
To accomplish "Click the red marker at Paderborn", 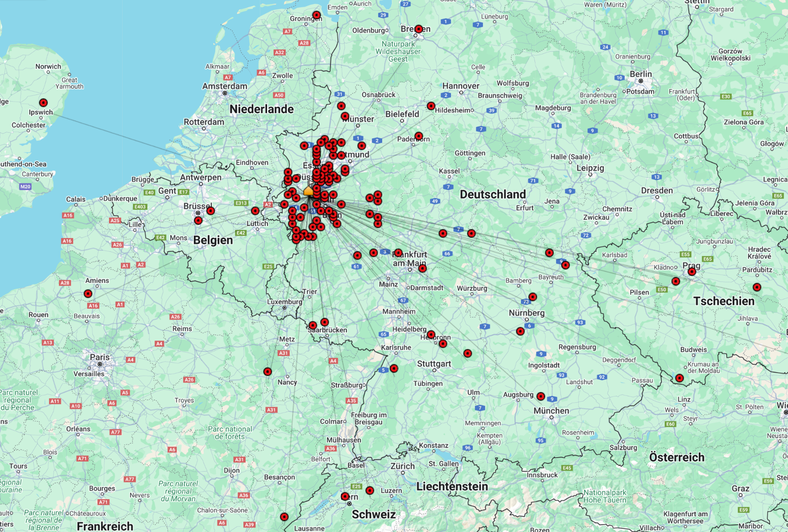I will tap(419, 136).
